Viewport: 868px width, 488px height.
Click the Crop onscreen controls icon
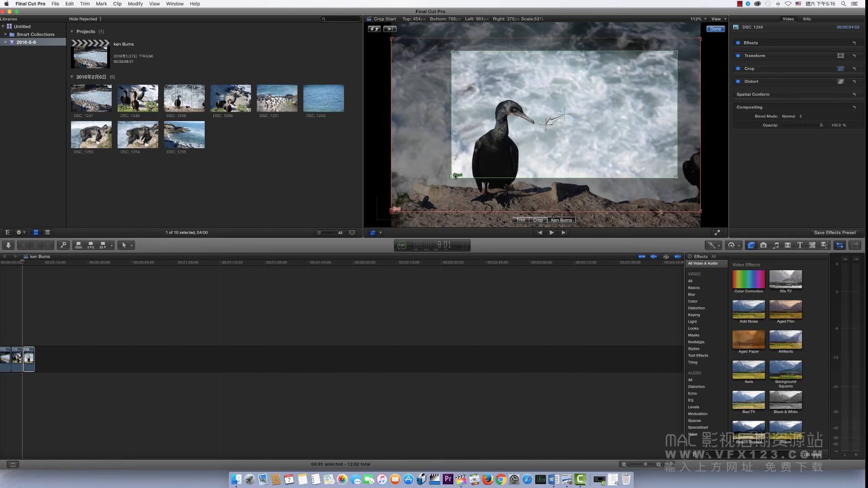tap(840, 69)
